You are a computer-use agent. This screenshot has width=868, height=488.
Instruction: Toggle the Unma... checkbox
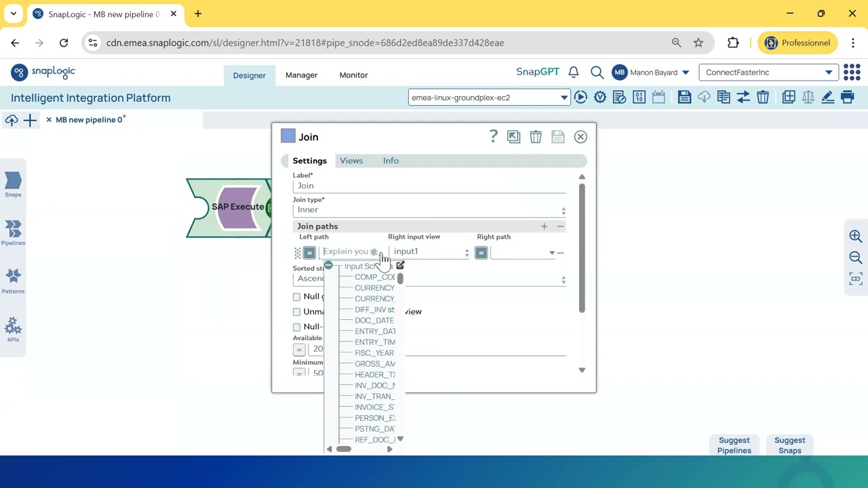296,312
